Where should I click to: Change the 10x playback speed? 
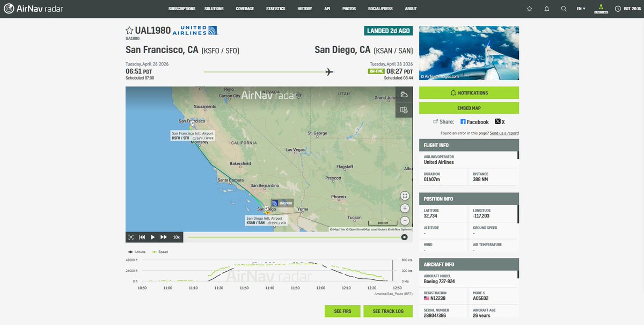[x=177, y=237]
